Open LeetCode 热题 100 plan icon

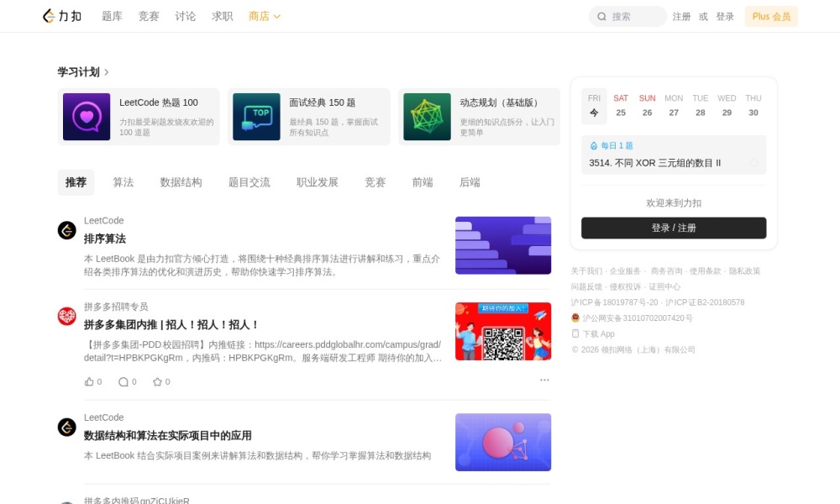click(87, 117)
